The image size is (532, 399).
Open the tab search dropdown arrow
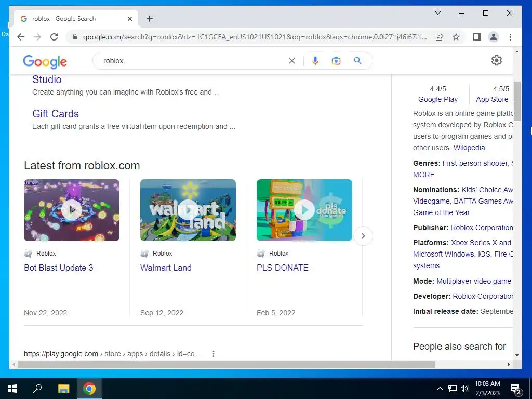coord(438,13)
